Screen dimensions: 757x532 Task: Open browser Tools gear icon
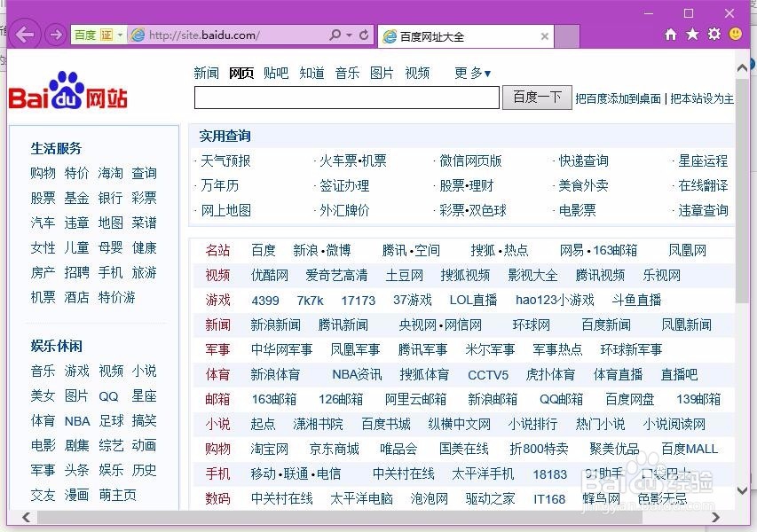[714, 34]
